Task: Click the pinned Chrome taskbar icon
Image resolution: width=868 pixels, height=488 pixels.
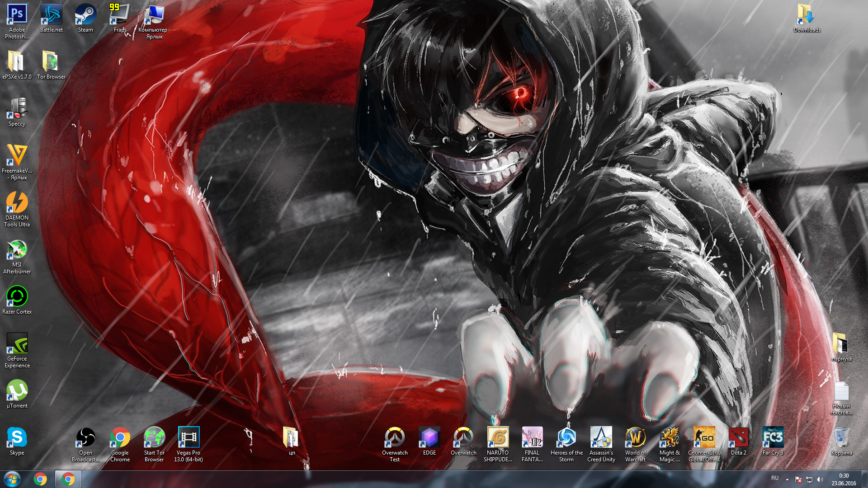Action: click(40, 479)
